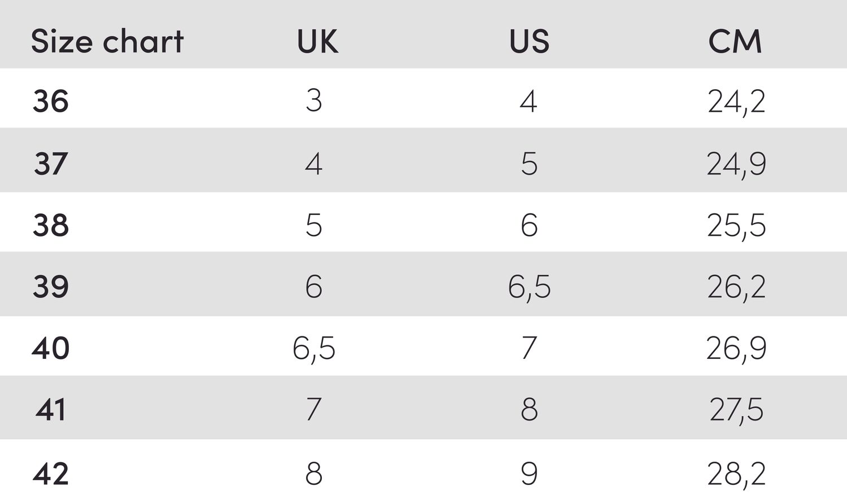This screenshot has height=504, width=847.
Task: Select the 26,9 CM value
Action: [737, 349]
